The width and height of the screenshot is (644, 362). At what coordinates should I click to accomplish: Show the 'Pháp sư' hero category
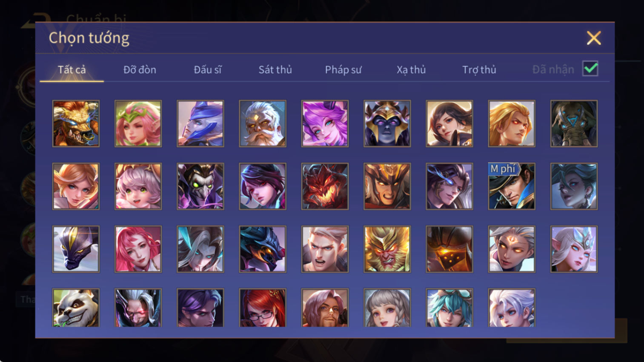pos(343,70)
